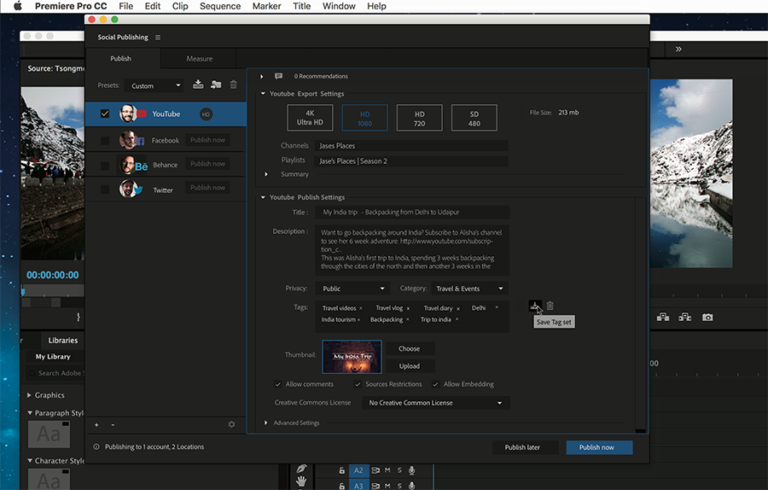Switch to the Measure tab
768x490 pixels.
pos(199,58)
